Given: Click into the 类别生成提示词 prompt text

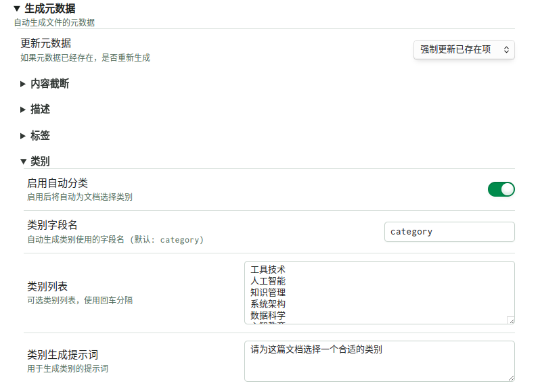Looking at the screenshot, I should pos(316,350).
